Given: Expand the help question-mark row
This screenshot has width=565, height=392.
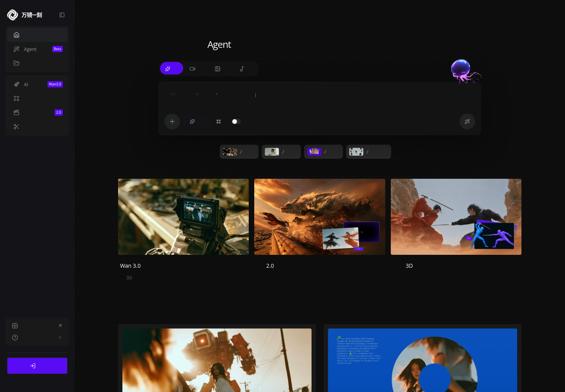Looking at the screenshot, I should click(x=37, y=338).
